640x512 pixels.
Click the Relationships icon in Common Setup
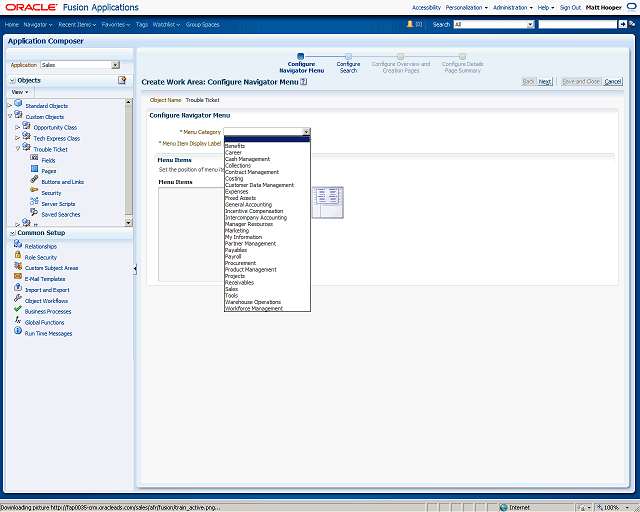click(18, 244)
